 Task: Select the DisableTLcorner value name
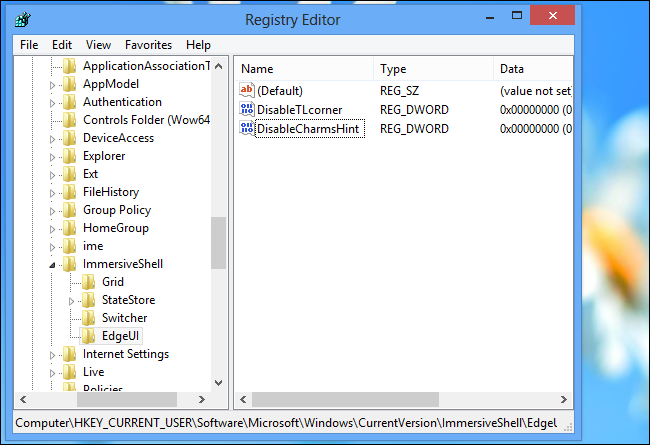click(x=300, y=110)
